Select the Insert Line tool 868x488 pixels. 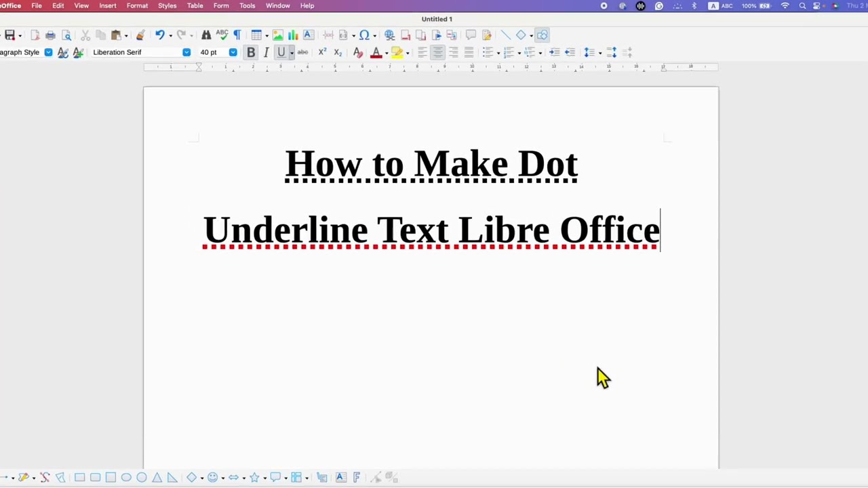click(x=505, y=35)
